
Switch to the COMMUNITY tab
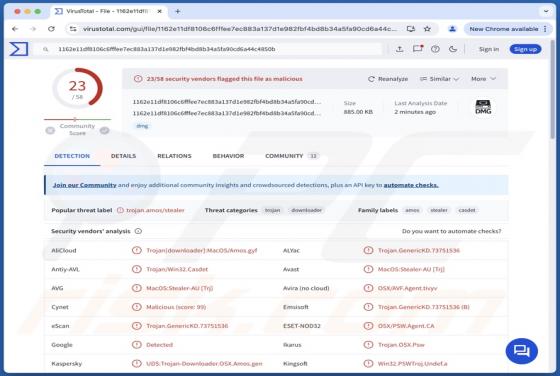(x=291, y=156)
